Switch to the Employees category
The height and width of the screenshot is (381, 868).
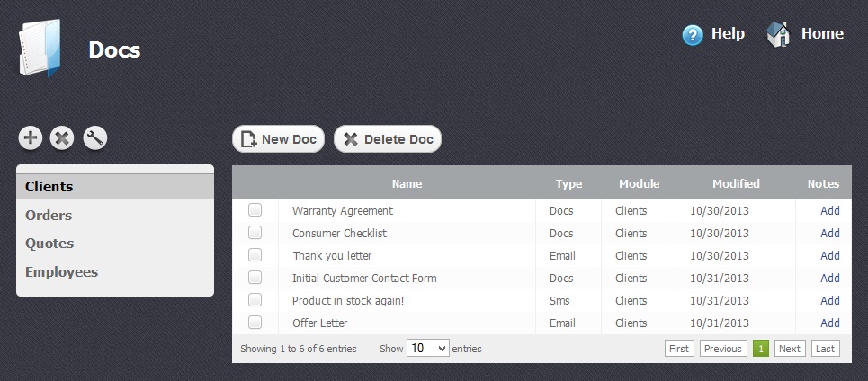pyautogui.click(x=61, y=272)
